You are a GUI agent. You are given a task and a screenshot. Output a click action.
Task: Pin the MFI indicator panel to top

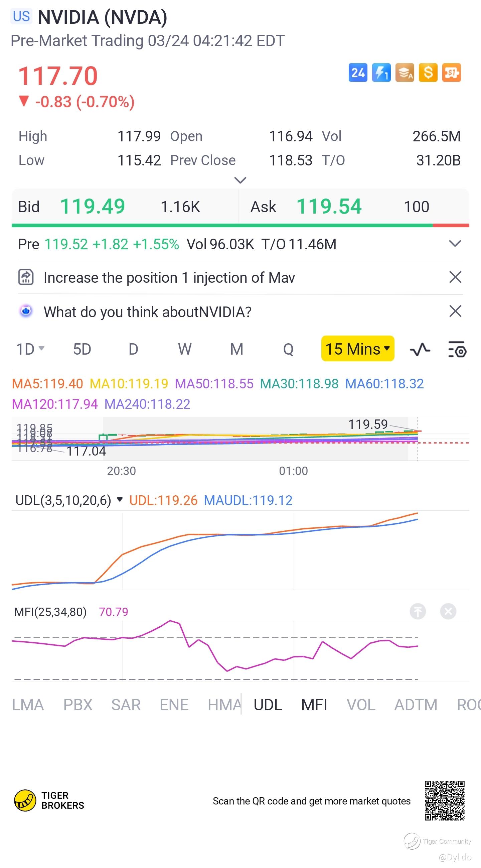pyautogui.click(x=418, y=611)
